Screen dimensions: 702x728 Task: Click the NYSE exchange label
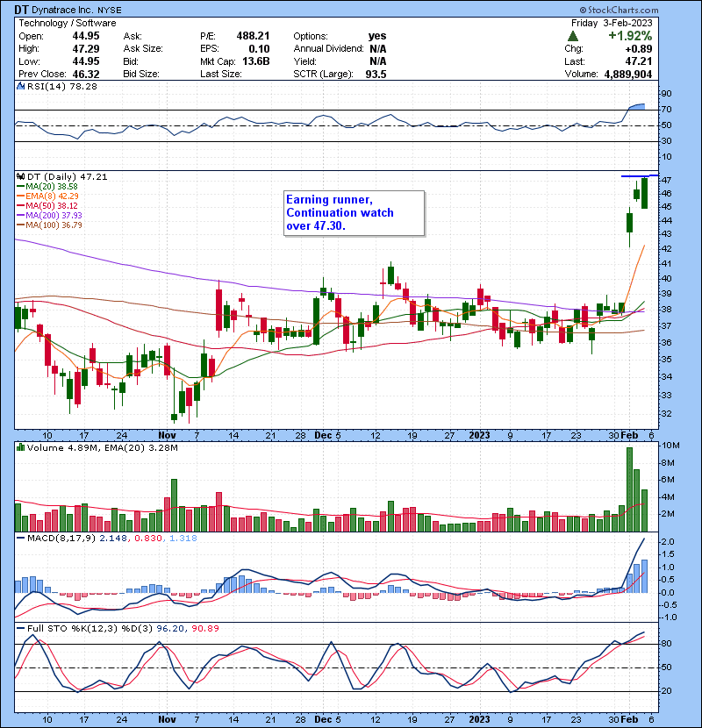[x=110, y=11]
